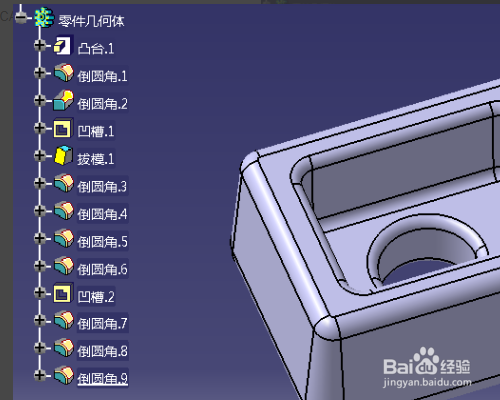Image resolution: width=500 pixels, height=400 pixels.
Task: Select the 凹槽.2 label
Action: 96,296
